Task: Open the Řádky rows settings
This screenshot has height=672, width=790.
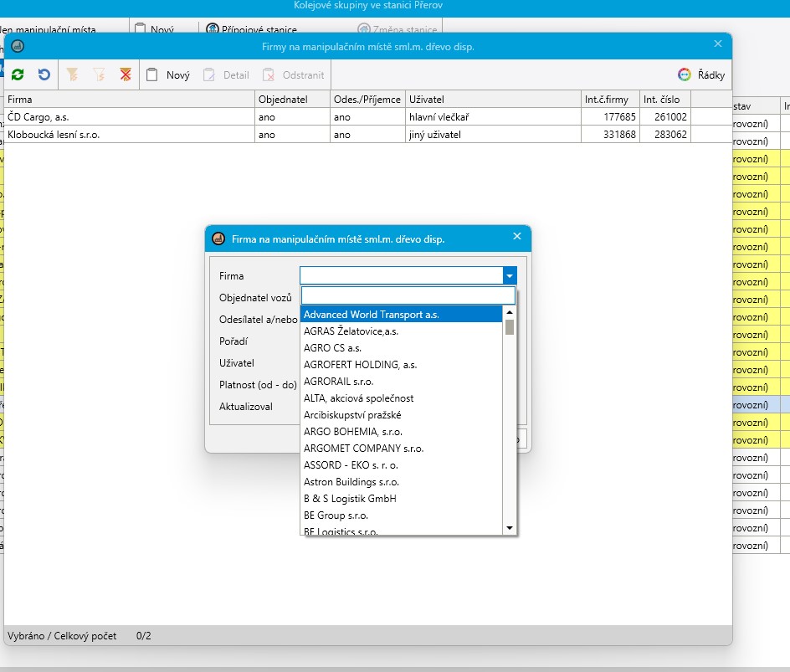Action: [x=702, y=75]
